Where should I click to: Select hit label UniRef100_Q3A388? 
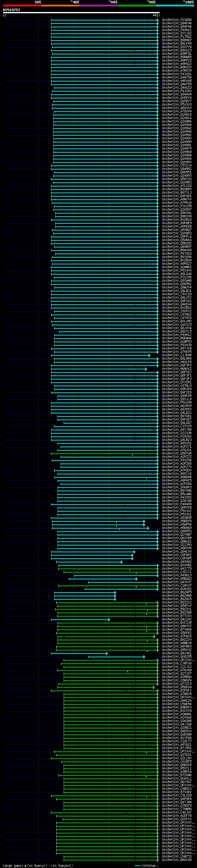tap(177, 721)
